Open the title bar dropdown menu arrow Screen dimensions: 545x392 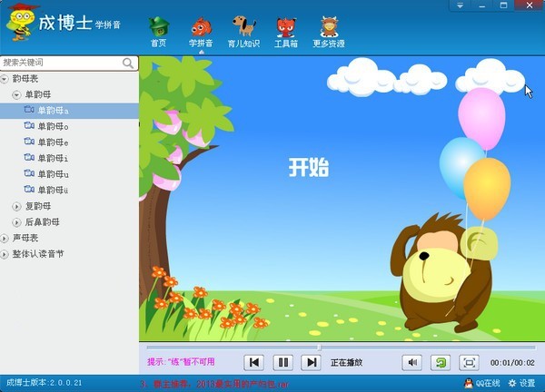click(461, 5)
